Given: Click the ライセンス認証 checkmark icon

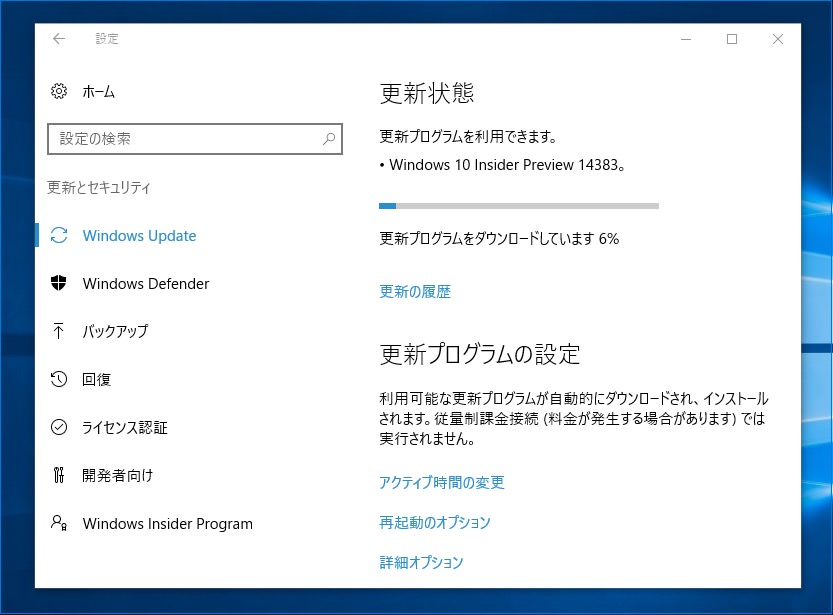Looking at the screenshot, I should tap(58, 427).
